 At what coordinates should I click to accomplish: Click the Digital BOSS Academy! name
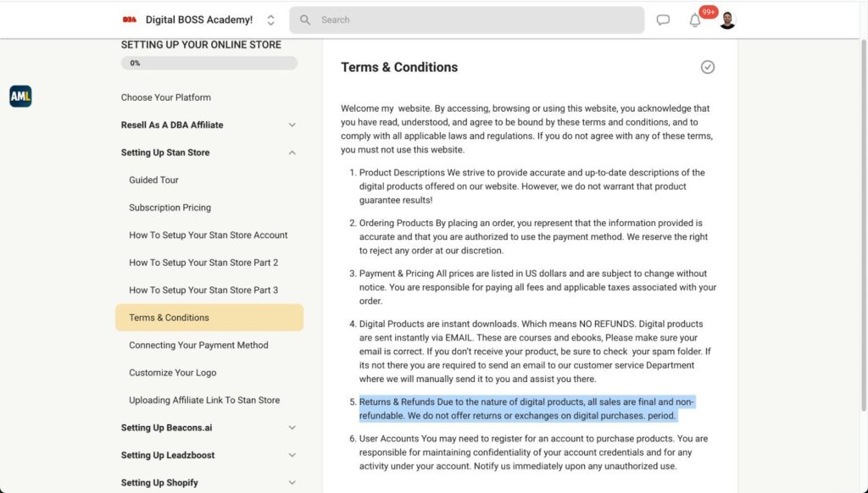tap(198, 20)
